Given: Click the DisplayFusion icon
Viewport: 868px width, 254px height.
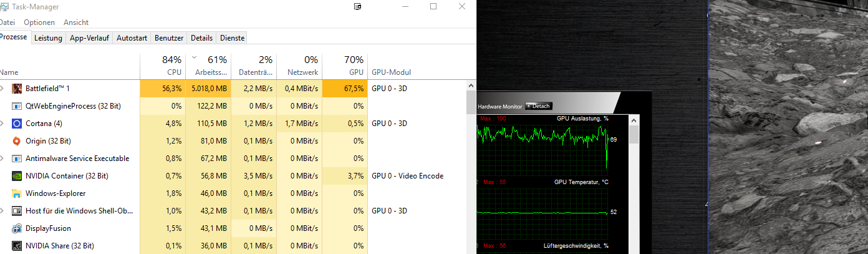Looking at the screenshot, I should point(17,228).
